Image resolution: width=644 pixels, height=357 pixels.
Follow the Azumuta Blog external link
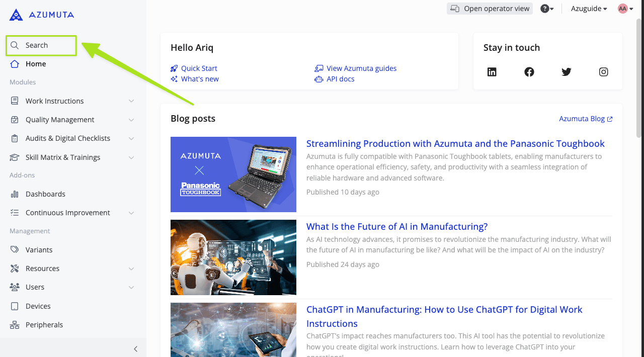click(586, 119)
